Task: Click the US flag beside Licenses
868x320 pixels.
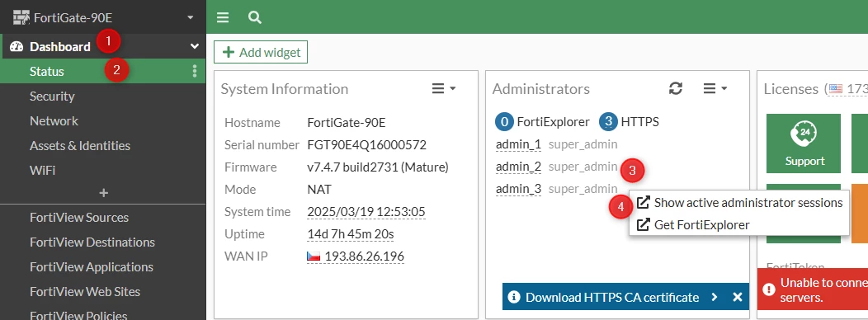Action: [x=835, y=88]
